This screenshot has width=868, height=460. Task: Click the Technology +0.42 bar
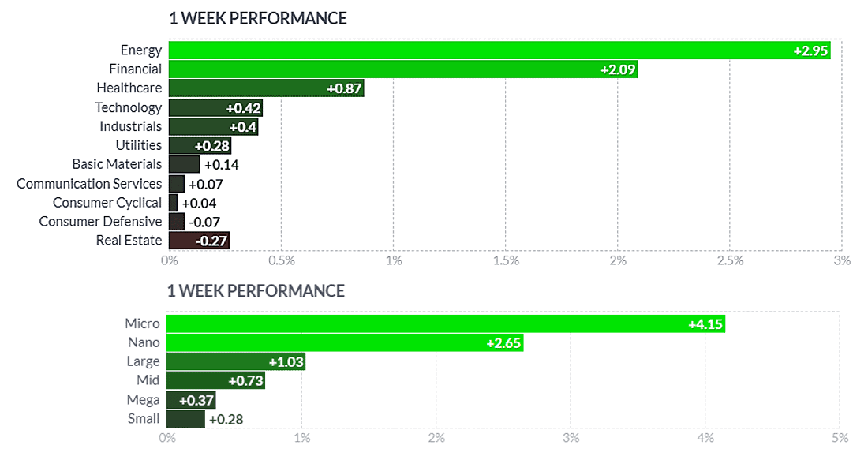215,107
